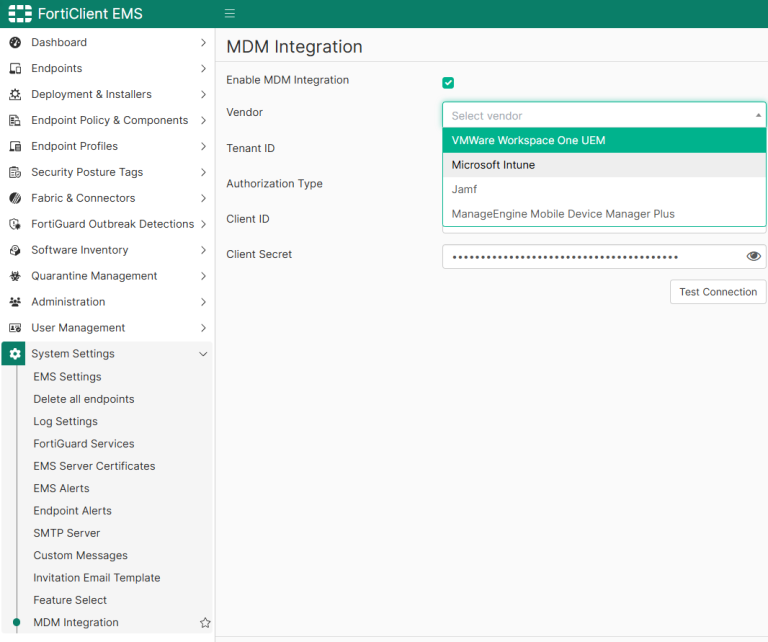
Task: Close the Select vendor dropdown arrow
Action: coord(758,116)
